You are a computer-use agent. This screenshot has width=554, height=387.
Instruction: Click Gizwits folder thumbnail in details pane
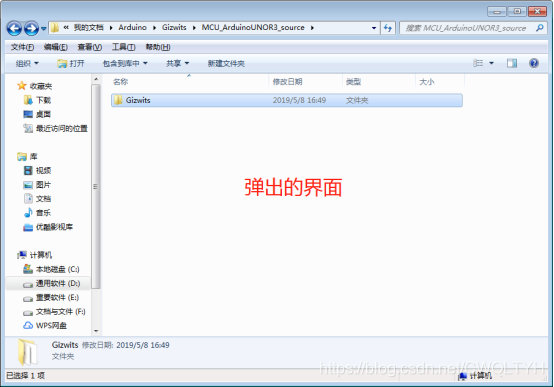28,352
